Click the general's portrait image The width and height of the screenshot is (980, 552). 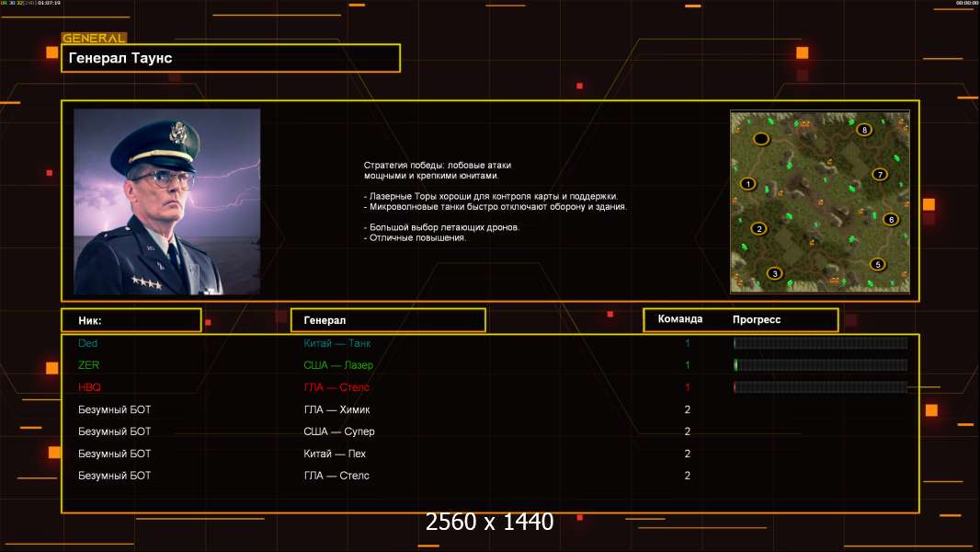(x=166, y=201)
